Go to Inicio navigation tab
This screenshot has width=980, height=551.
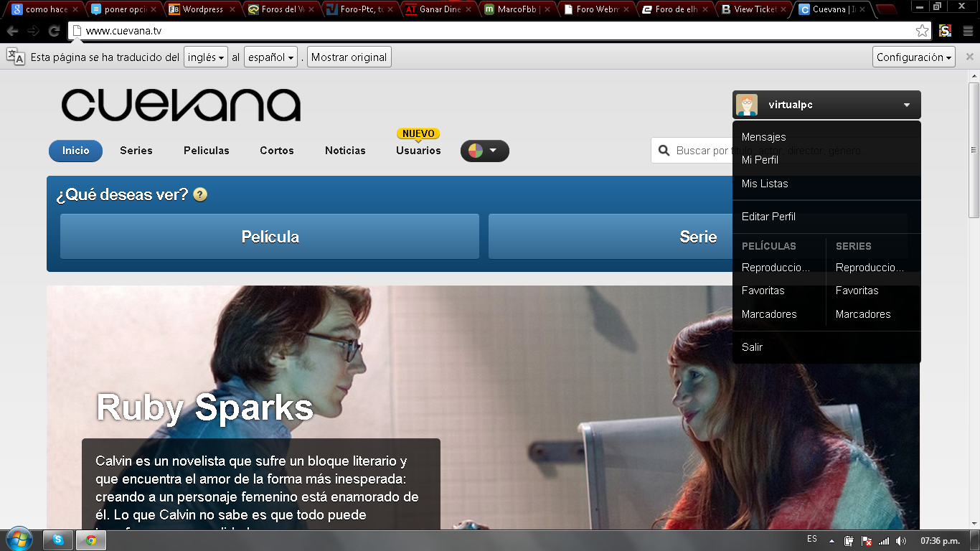click(x=75, y=151)
